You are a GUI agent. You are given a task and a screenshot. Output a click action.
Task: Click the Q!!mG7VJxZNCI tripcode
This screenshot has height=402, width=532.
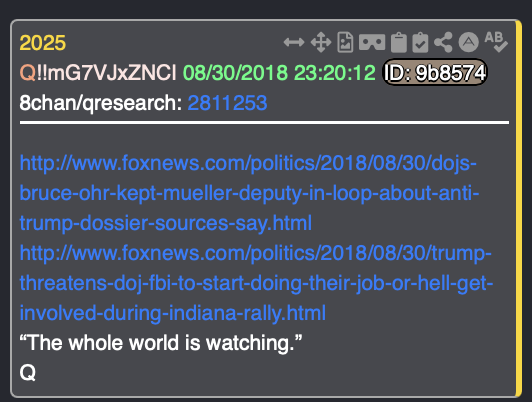click(x=98, y=73)
